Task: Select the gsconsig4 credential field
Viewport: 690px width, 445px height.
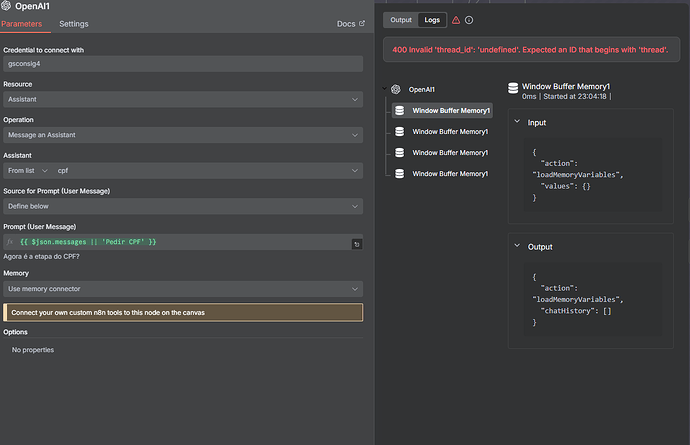Action: click(x=183, y=64)
